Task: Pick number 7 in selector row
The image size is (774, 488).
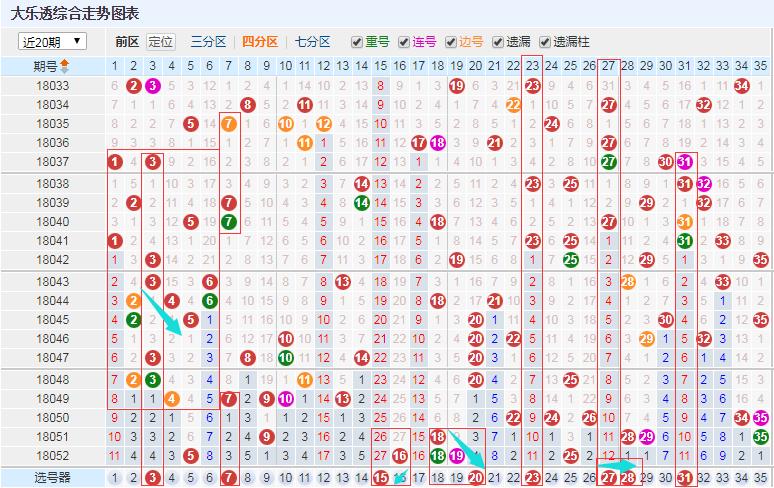Action: point(229,478)
